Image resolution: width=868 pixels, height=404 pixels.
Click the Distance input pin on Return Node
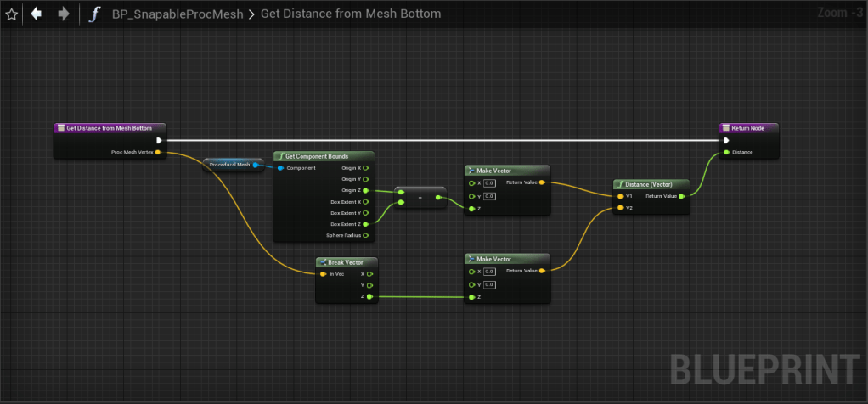pyautogui.click(x=725, y=153)
